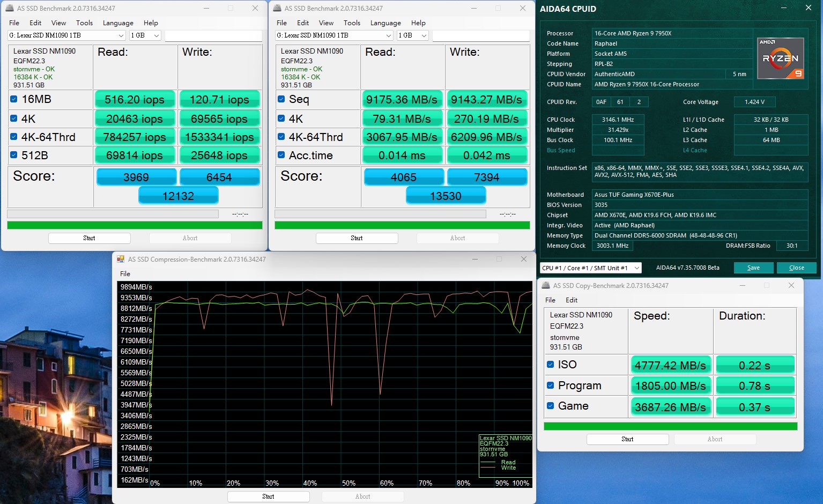823x504 pixels.
Task: Click Start in left iops benchmark window
Action: click(x=89, y=238)
